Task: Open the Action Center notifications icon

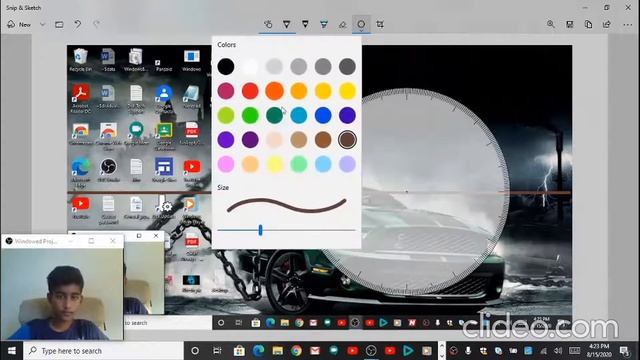Action: tap(624, 351)
